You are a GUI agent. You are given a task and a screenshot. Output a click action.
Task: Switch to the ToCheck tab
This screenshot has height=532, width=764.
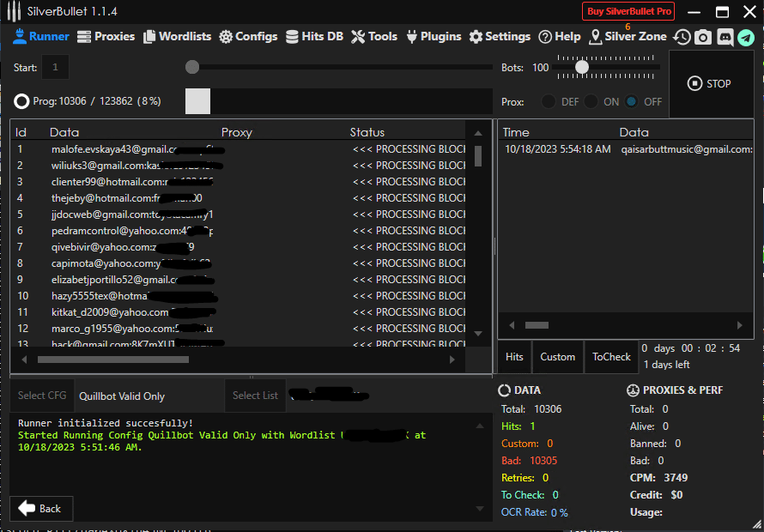(611, 357)
